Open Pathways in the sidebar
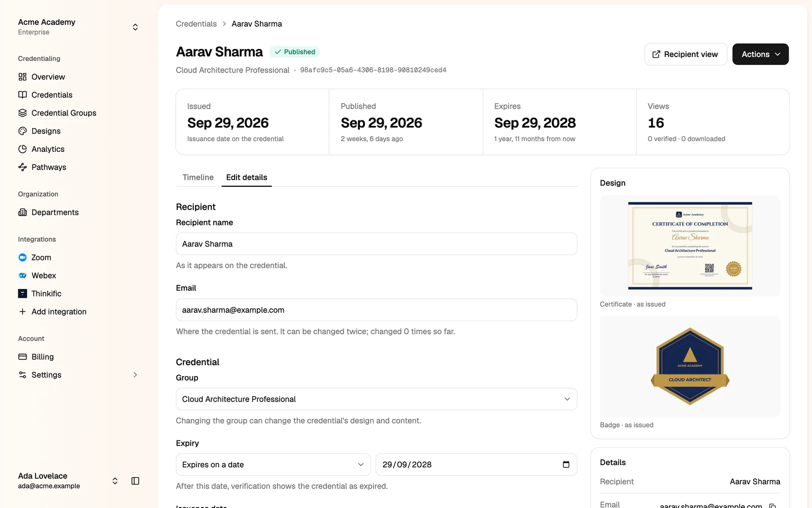The image size is (812, 508). click(x=49, y=167)
